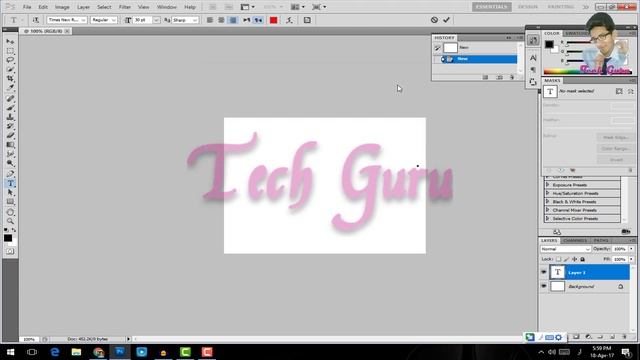Select the Rectangular Marquee tool
Image resolution: width=640 pixels, height=360 pixels.
point(10,51)
